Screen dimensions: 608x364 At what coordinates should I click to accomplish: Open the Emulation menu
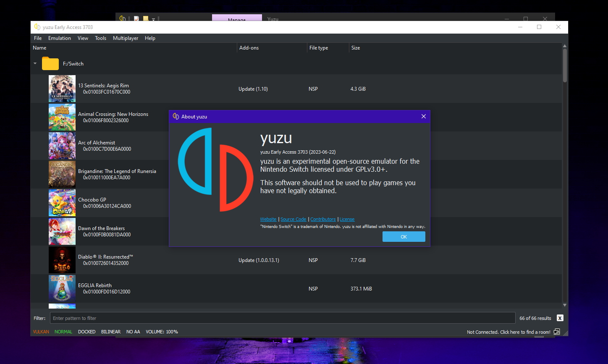click(60, 38)
